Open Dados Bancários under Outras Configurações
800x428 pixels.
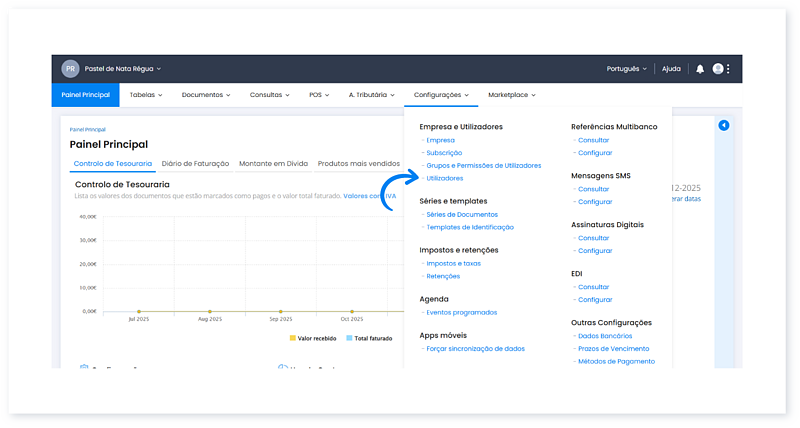(x=606, y=336)
